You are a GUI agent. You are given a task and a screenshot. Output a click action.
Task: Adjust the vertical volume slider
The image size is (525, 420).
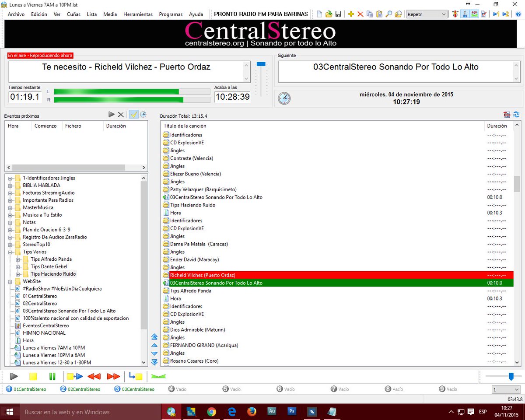pyautogui.click(x=261, y=64)
